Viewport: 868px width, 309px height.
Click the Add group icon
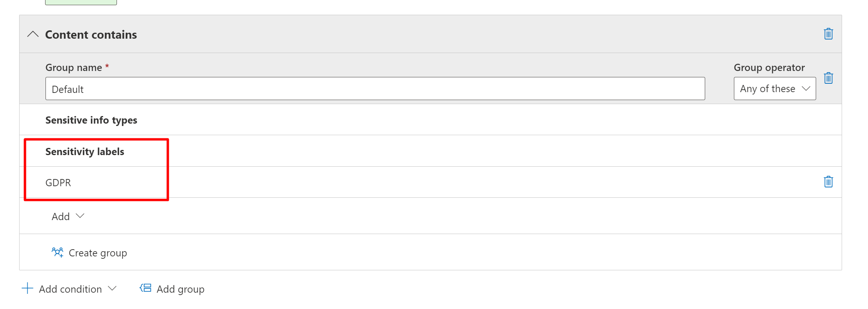click(145, 288)
